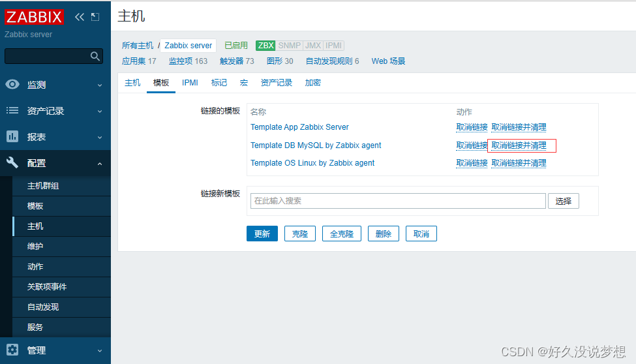This screenshot has width=636, height=364.
Task: Click 取消链接 for Template DB MySQL
Action: point(472,145)
